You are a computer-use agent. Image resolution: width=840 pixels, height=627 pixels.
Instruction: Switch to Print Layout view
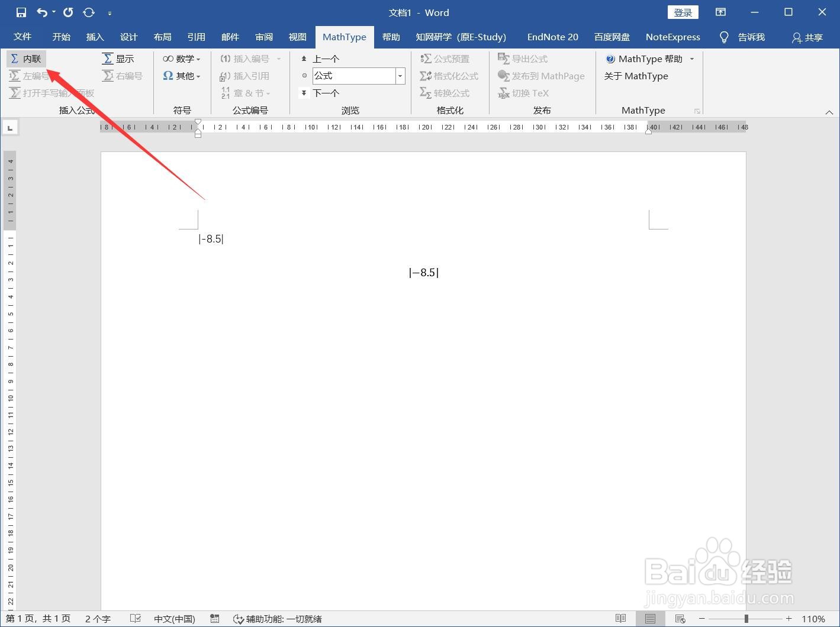(650, 619)
